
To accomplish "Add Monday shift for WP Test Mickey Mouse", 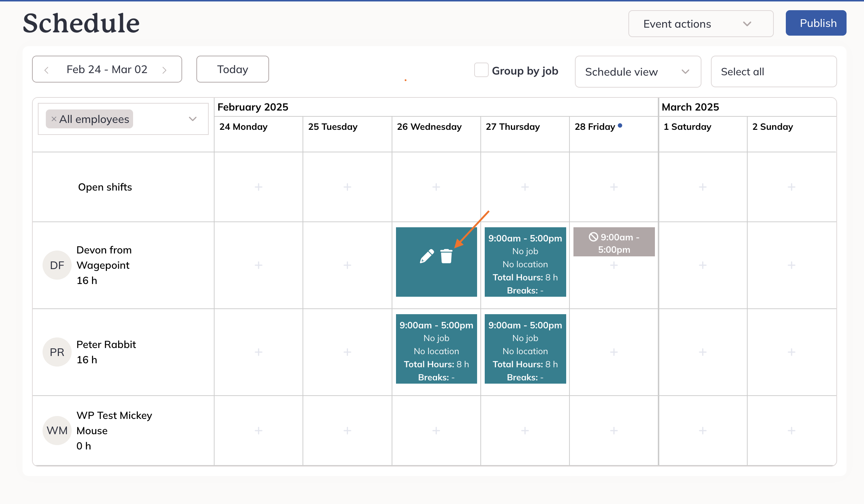I will click(259, 431).
